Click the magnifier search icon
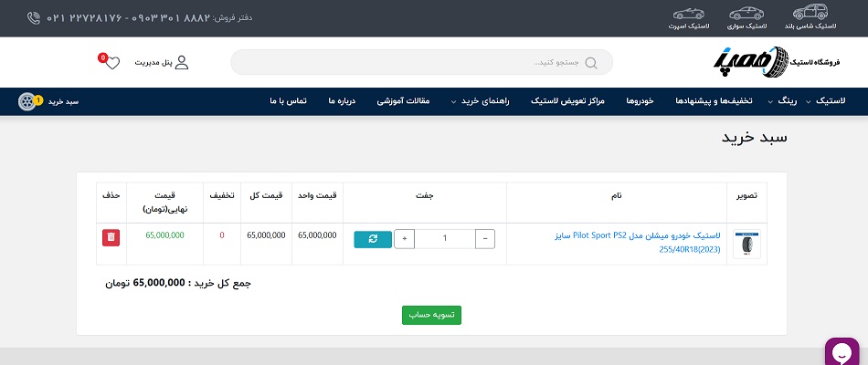 [x=590, y=63]
